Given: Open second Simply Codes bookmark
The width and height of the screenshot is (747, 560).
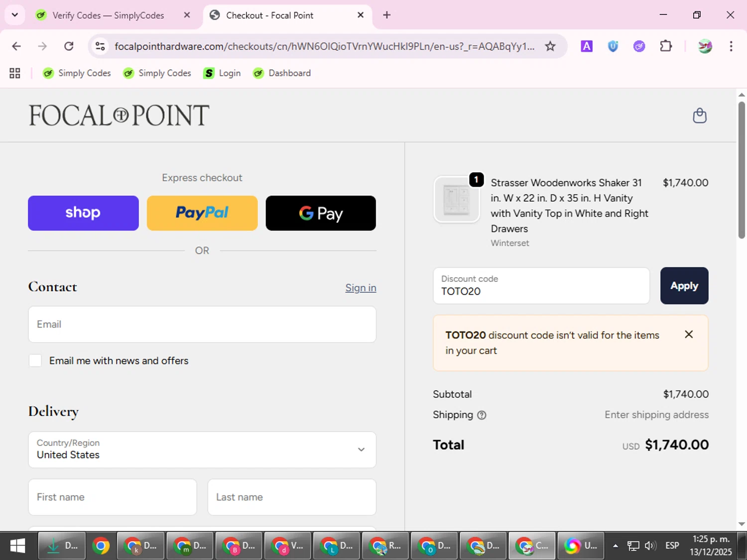Looking at the screenshot, I should (x=157, y=73).
